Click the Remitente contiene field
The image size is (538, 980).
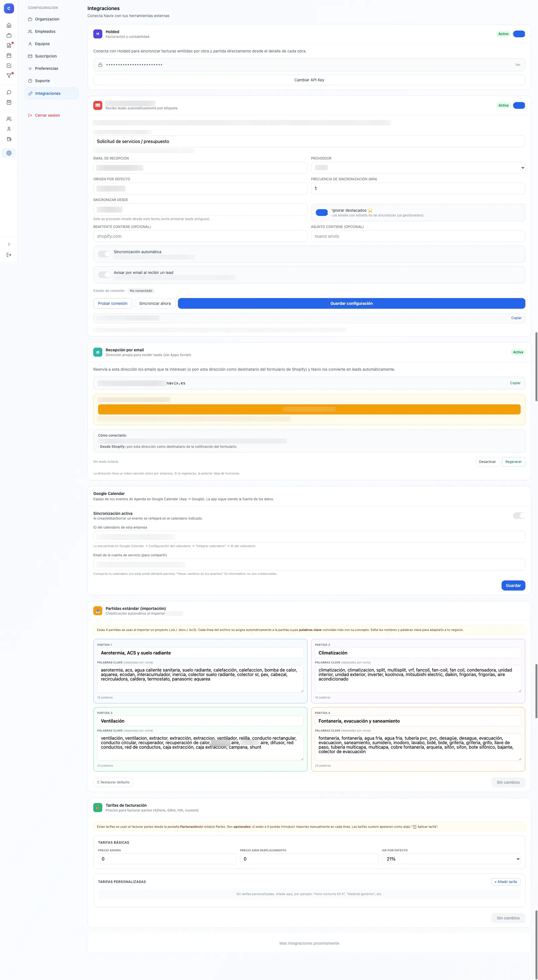(200, 236)
